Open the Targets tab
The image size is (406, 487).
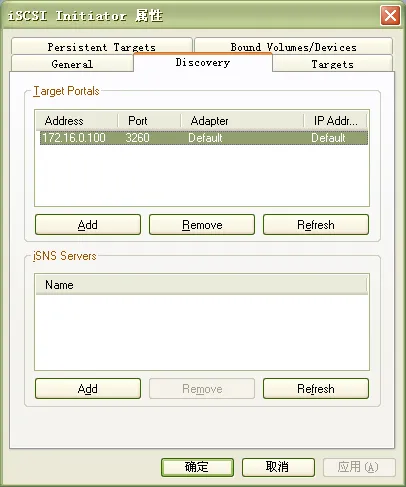click(333, 63)
